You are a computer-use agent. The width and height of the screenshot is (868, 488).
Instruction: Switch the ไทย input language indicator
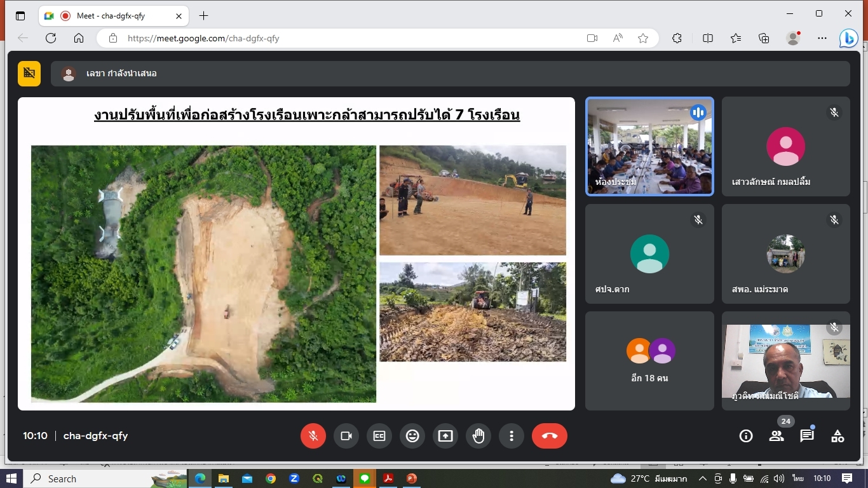798,478
